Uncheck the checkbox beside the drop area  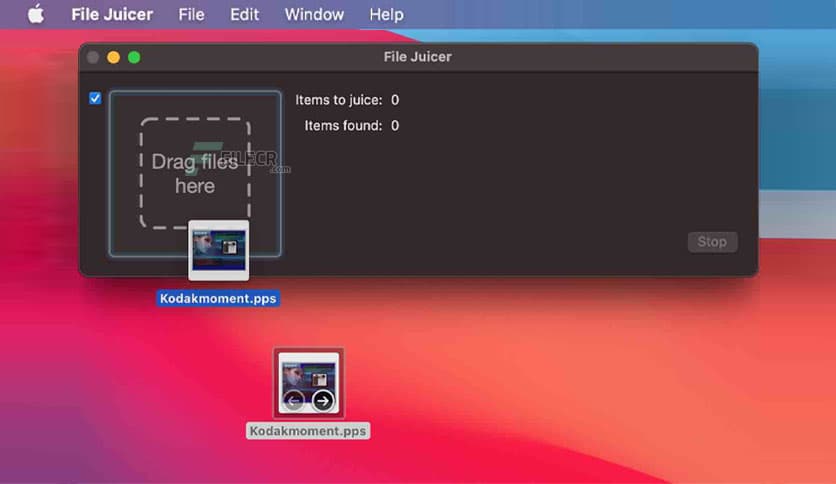click(x=95, y=98)
